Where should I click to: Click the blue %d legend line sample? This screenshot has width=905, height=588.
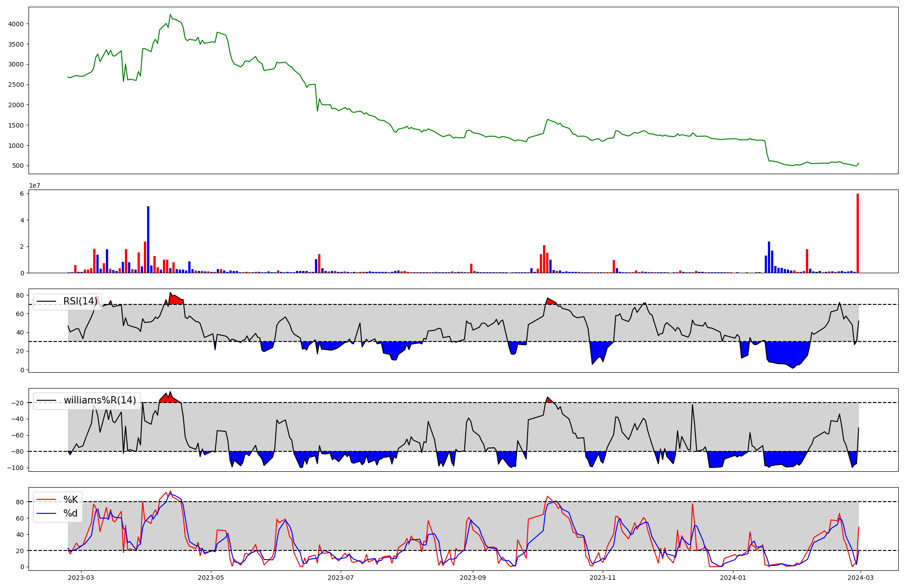coord(47,513)
